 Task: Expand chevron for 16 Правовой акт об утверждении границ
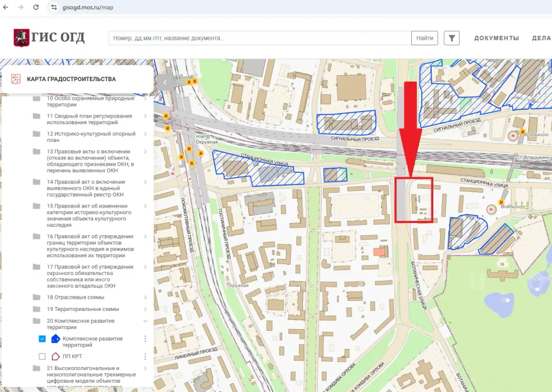[145, 236]
